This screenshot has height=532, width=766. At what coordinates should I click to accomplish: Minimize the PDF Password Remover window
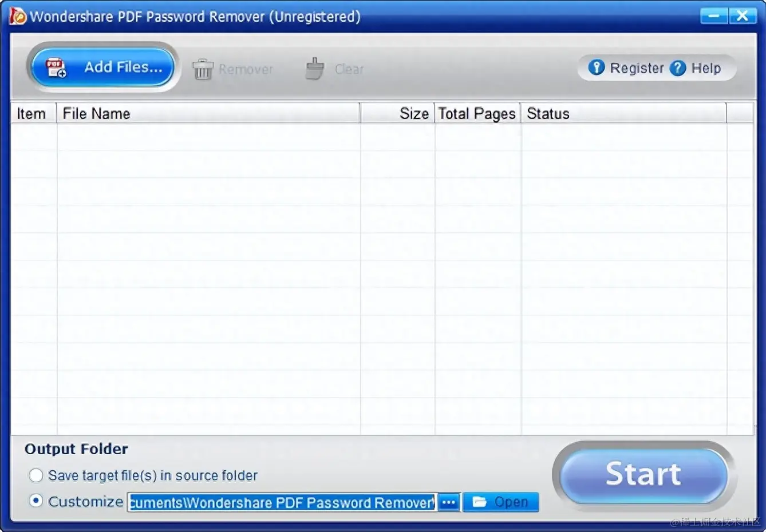[714, 15]
